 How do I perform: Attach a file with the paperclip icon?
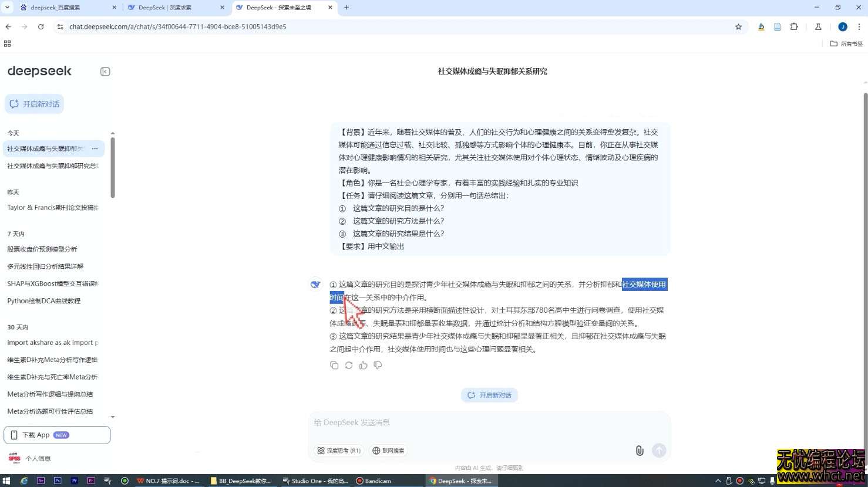tap(640, 451)
